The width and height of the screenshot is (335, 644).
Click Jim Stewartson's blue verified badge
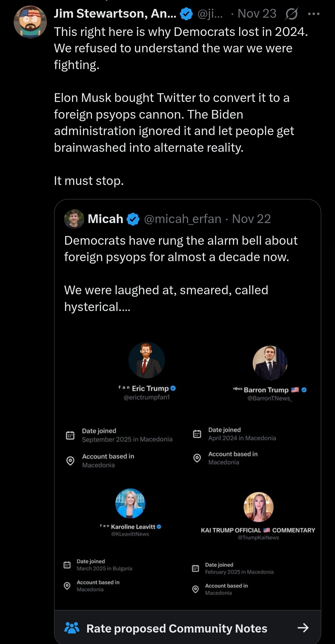186,14
